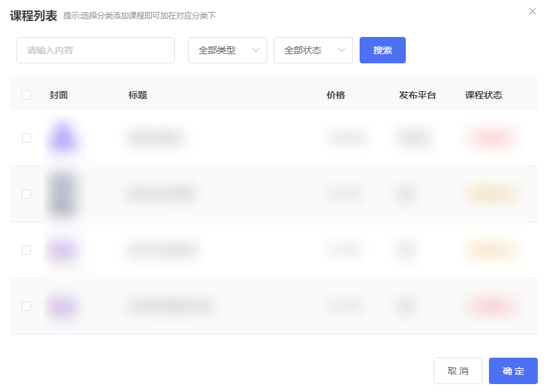Screen dimensions: 551x392
Task: Open the 全部类型 dropdown
Action: (227, 50)
